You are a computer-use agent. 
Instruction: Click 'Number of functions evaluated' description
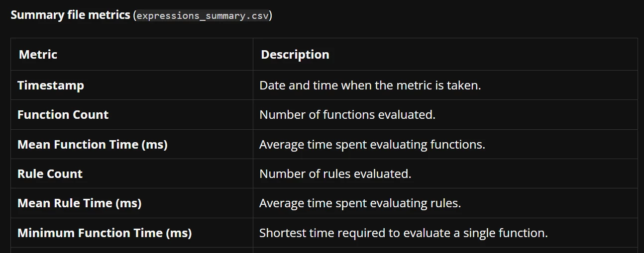[x=347, y=115]
